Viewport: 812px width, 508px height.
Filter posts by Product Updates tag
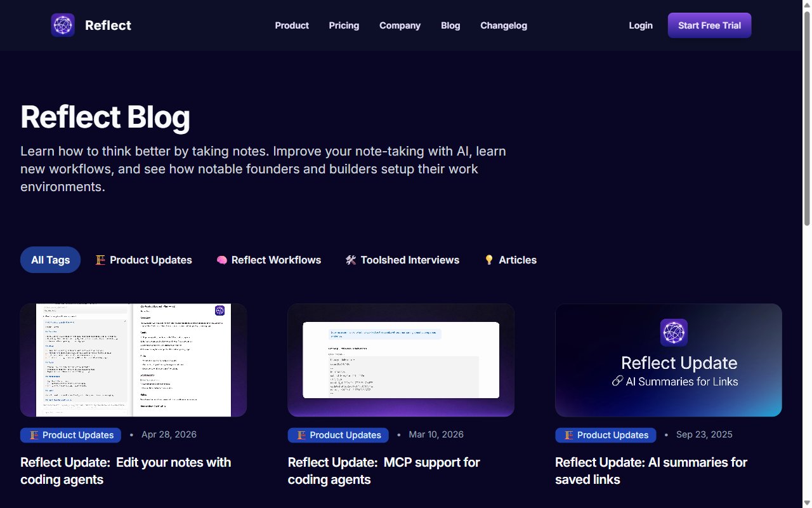[144, 260]
